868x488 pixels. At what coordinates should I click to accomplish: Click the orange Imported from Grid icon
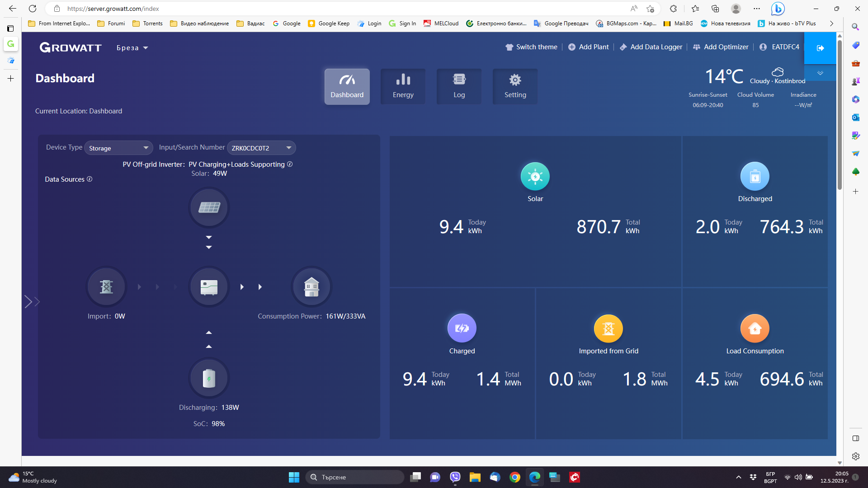608,328
